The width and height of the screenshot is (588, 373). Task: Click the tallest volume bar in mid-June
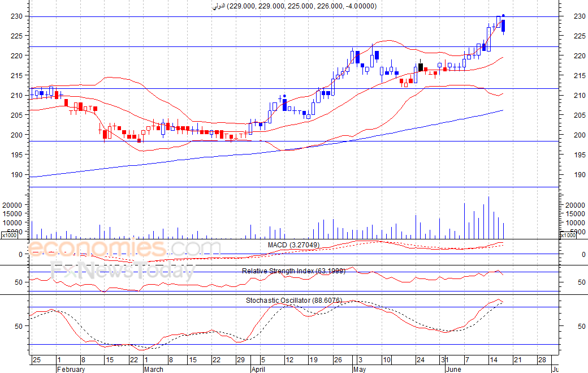click(x=488, y=218)
